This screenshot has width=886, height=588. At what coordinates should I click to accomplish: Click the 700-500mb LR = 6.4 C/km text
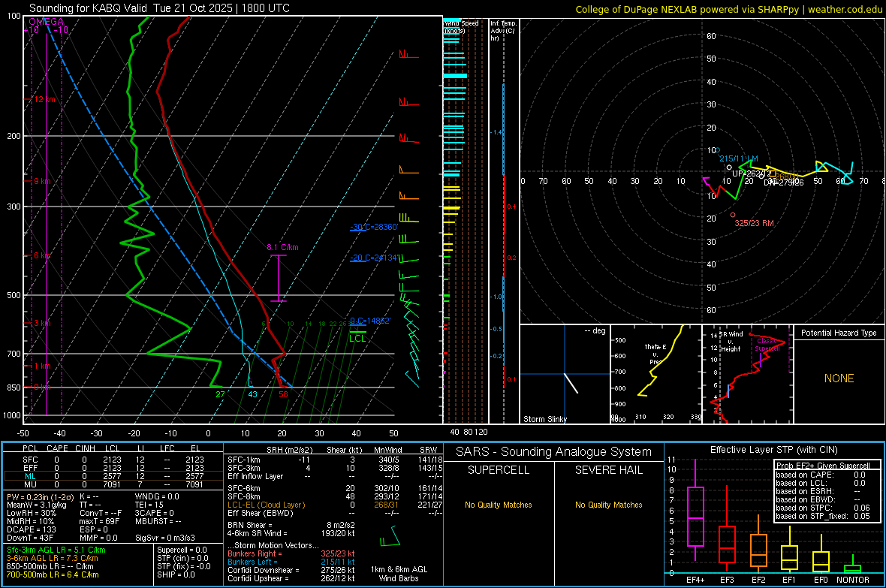pos(53,575)
